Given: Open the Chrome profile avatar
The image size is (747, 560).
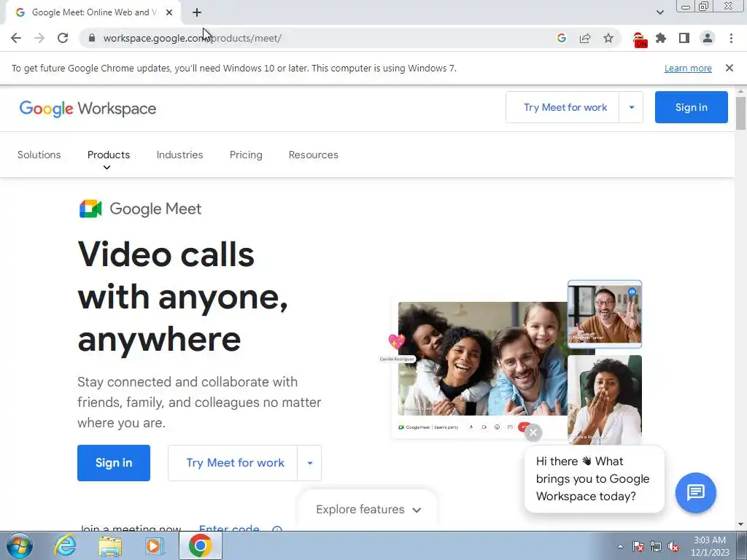Looking at the screenshot, I should point(708,38).
